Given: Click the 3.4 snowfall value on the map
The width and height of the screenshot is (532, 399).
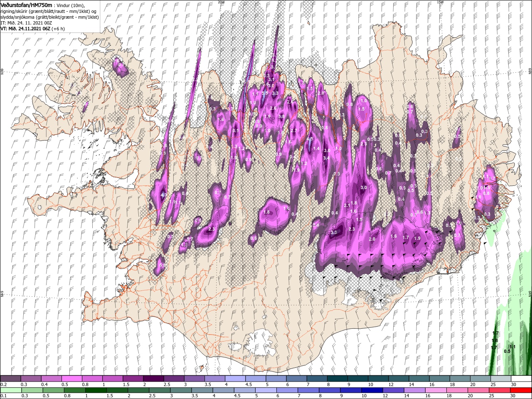Looking at the screenshot, I should [327, 158].
